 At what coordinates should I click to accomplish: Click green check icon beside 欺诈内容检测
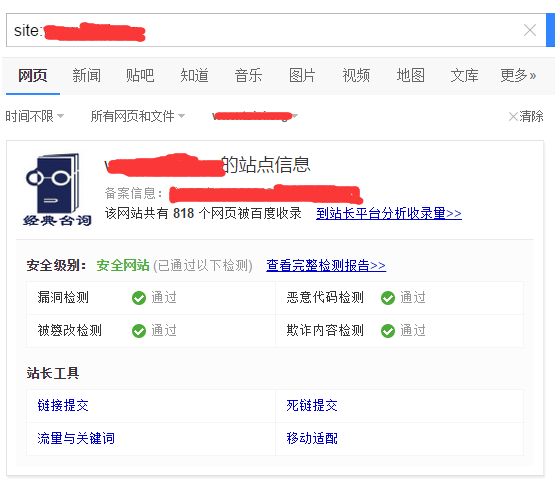388,331
